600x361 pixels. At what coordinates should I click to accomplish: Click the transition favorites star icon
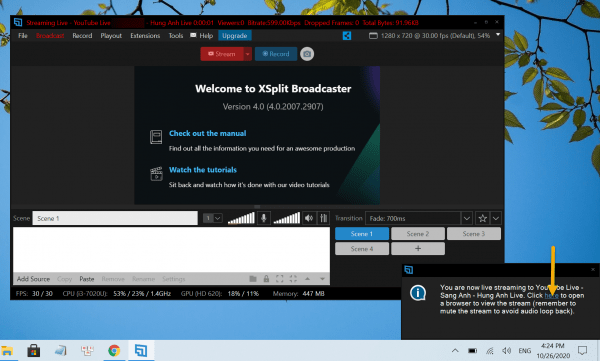[483, 218]
